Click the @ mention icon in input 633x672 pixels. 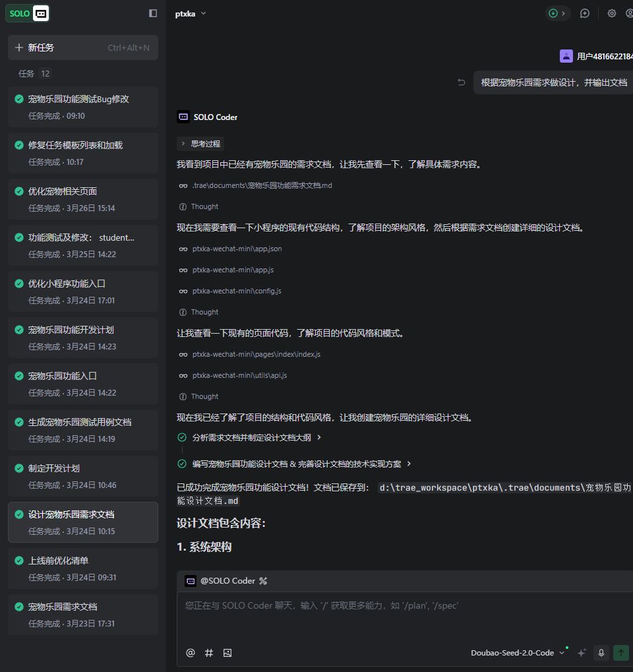pos(191,653)
